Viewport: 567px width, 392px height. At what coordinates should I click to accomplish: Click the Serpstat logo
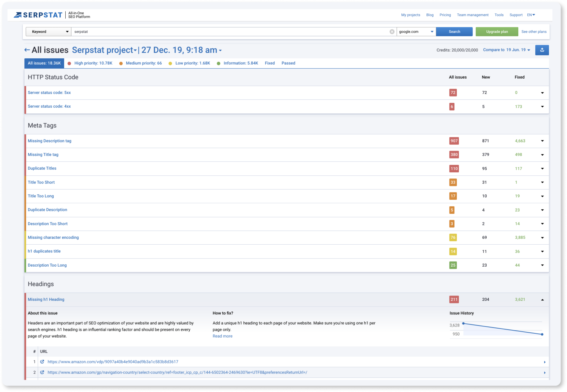[x=38, y=15]
